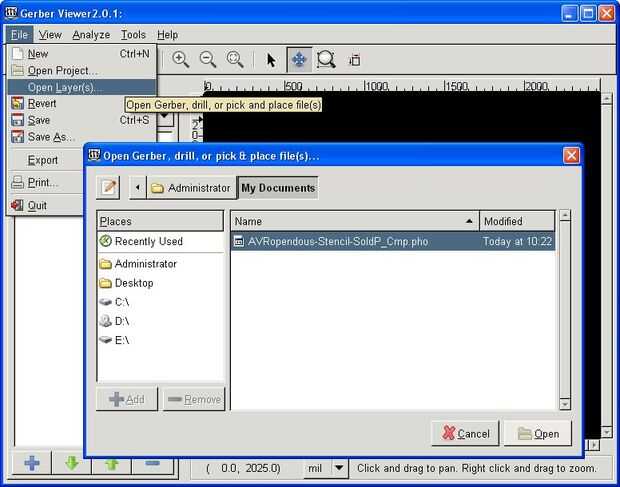Viewport: 620px width, 487px height.
Task: Sort files by the Modified column header
Action: (x=517, y=221)
